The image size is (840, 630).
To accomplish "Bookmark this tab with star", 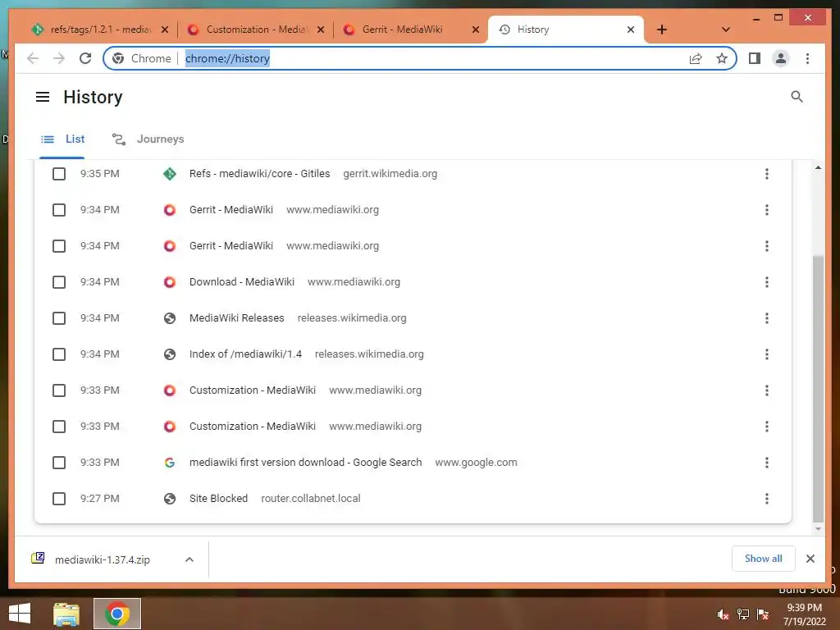I will [x=722, y=58].
